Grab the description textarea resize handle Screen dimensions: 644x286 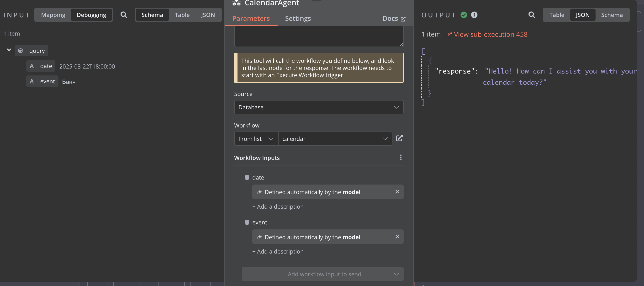tap(401, 44)
